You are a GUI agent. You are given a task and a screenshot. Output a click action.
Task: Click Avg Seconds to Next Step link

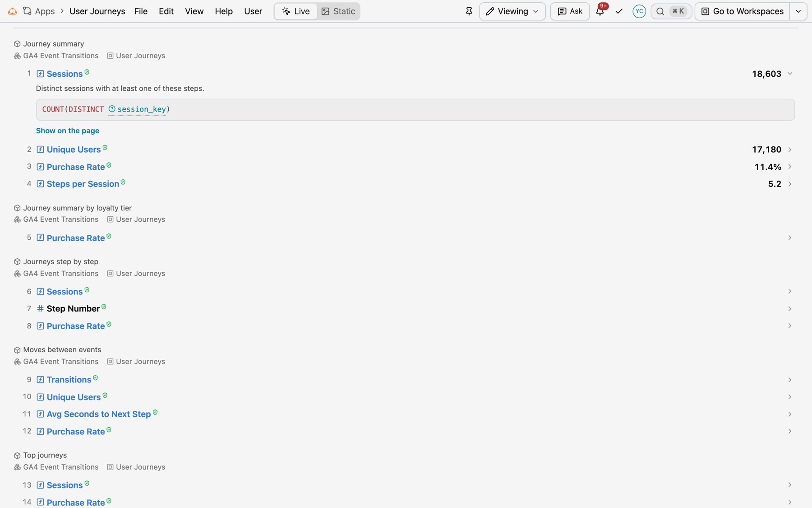coord(99,414)
